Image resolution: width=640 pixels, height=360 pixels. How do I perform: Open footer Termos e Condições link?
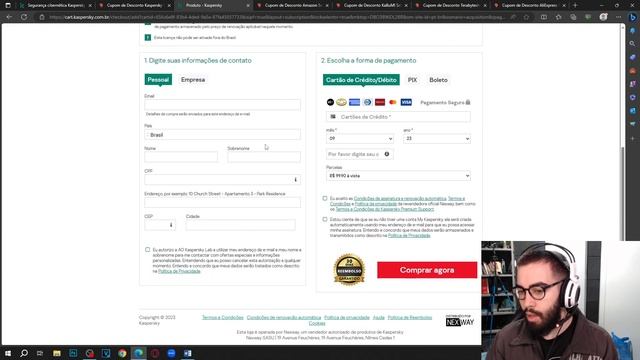222,317
